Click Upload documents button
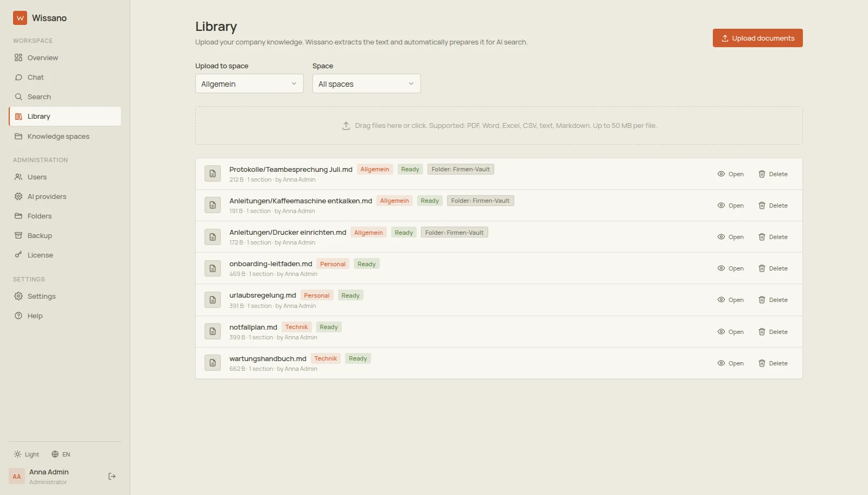The image size is (868, 495). (757, 38)
